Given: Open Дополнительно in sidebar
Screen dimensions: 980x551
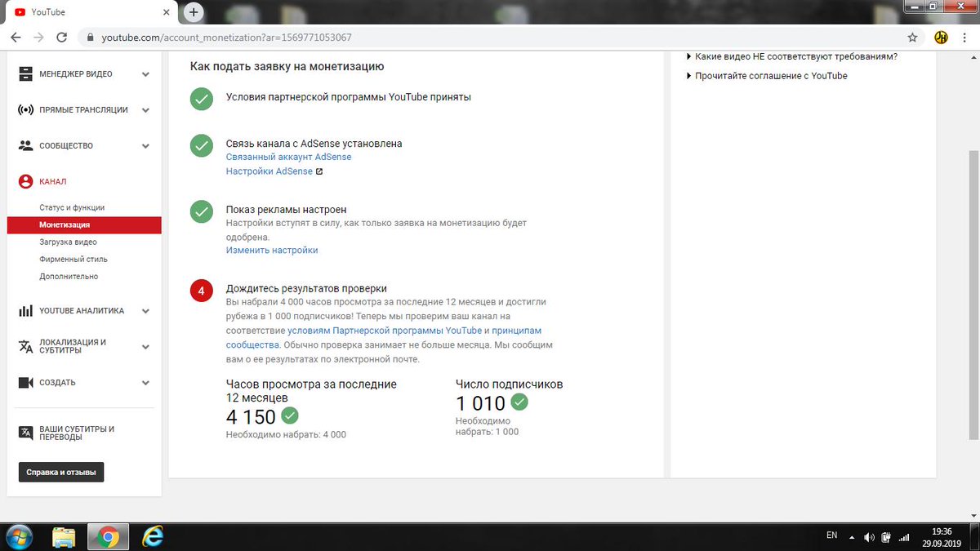Looking at the screenshot, I should click(69, 276).
